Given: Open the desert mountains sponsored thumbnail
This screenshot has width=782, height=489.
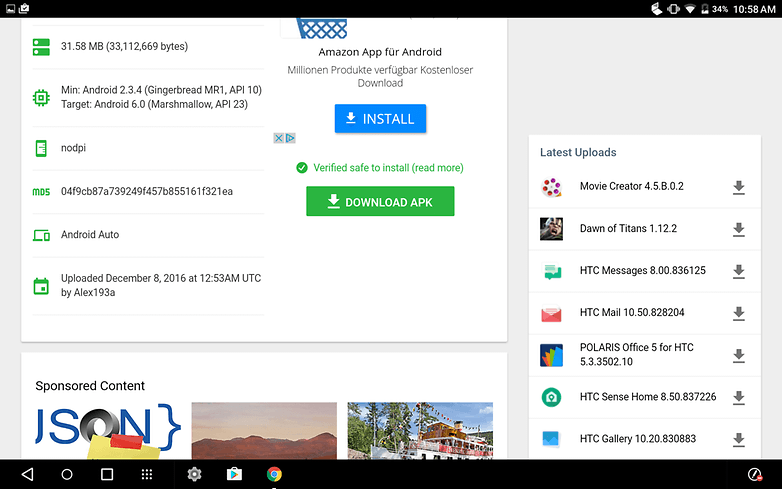Looking at the screenshot, I should click(x=264, y=430).
